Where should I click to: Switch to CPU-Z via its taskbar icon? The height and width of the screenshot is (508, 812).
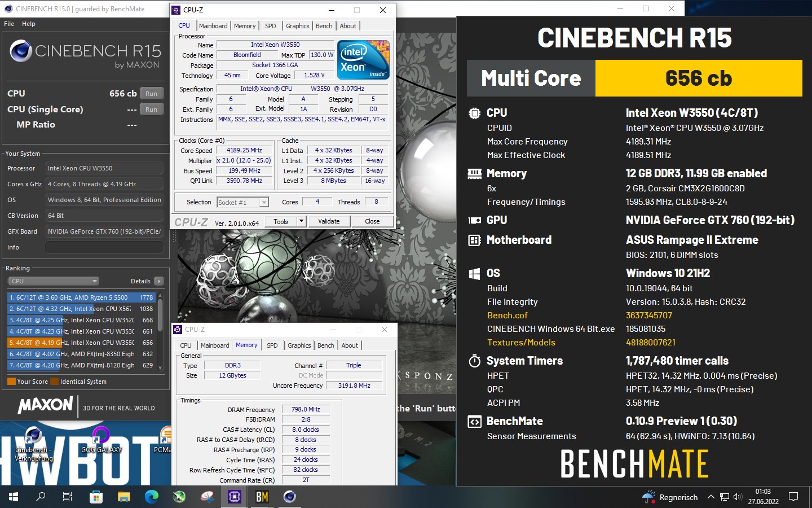point(235,497)
